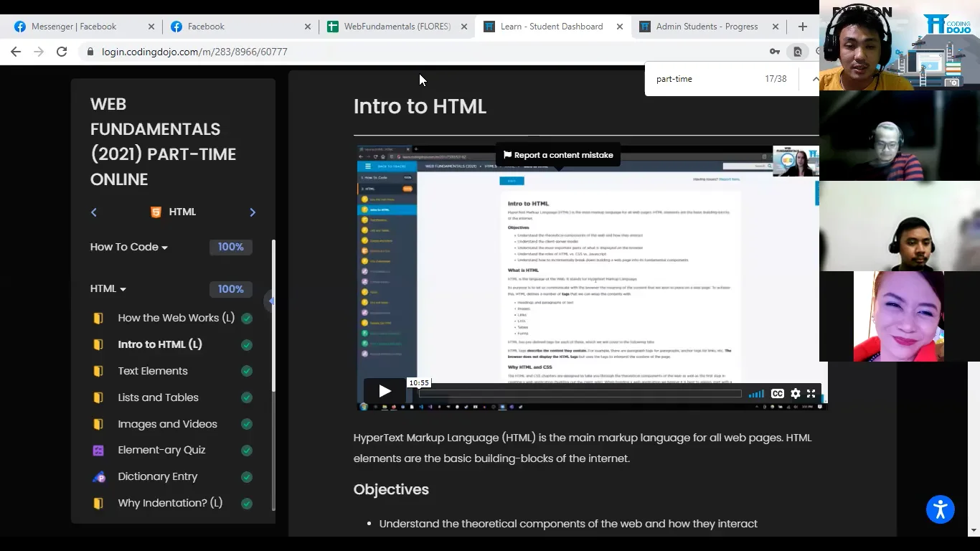The height and width of the screenshot is (551, 980).
Task: Click the completion checkmark for Dictionary Entry
Action: click(x=247, y=477)
